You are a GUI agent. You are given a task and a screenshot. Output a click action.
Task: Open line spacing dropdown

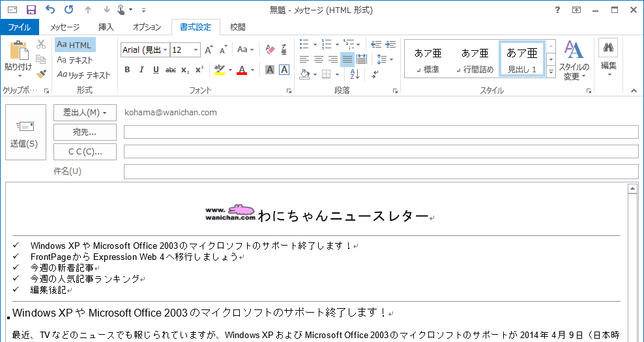[x=385, y=59]
